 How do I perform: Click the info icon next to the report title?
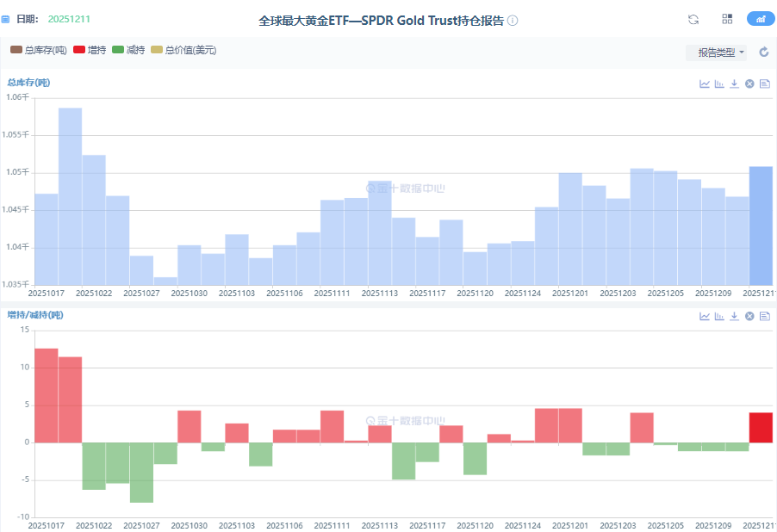tap(513, 21)
